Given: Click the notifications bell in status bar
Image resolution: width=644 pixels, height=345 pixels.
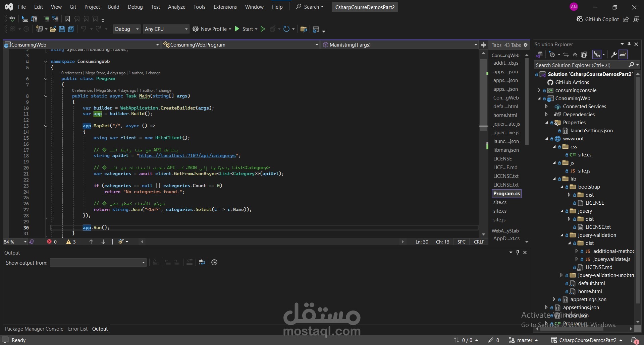Looking at the screenshot, I should (x=634, y=340).
